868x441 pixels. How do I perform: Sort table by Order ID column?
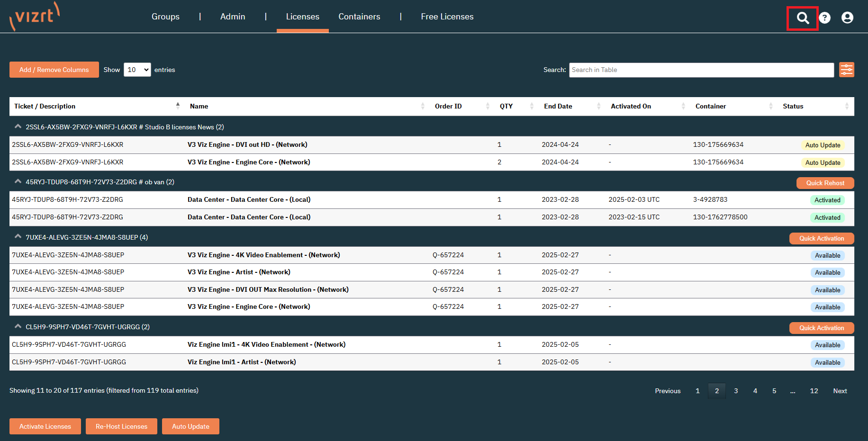[x=462, y=106]
